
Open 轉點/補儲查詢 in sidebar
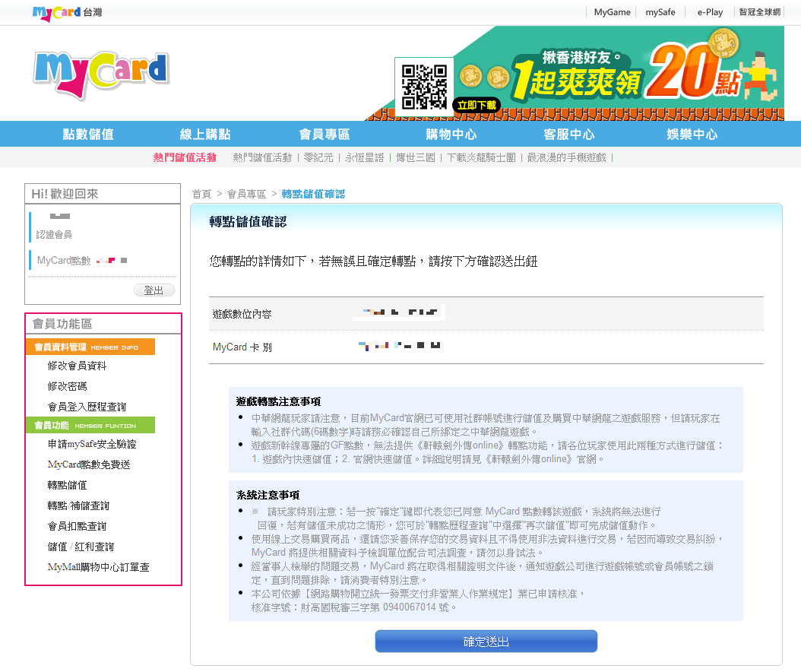tap(78, 506)
